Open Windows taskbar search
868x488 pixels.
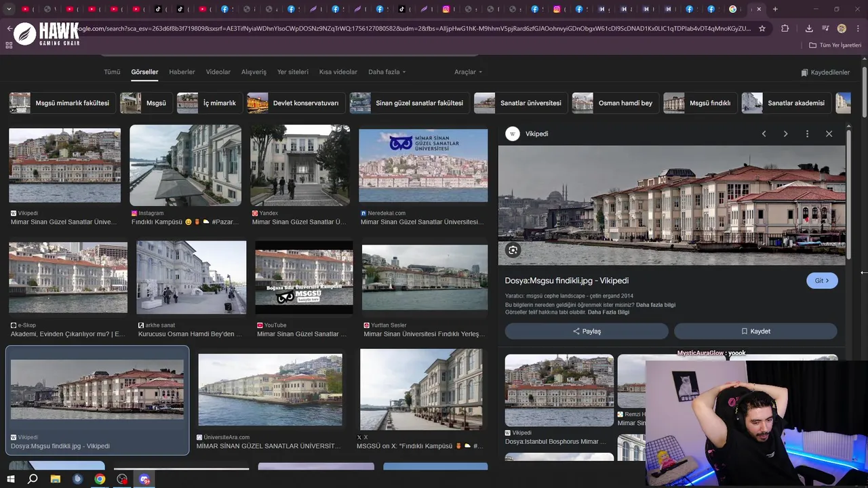33,479
